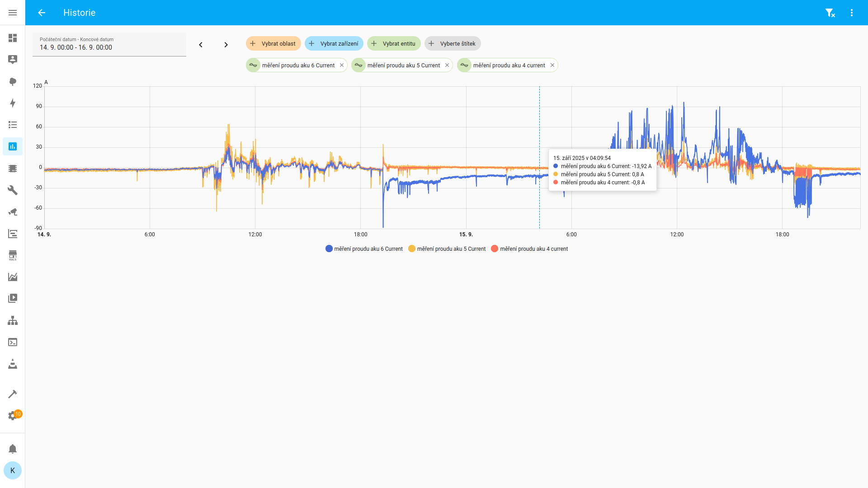Viewport: 868px width, 488px height.
Task: Click the back arrow next to Historie
Action: pos(42,13)
